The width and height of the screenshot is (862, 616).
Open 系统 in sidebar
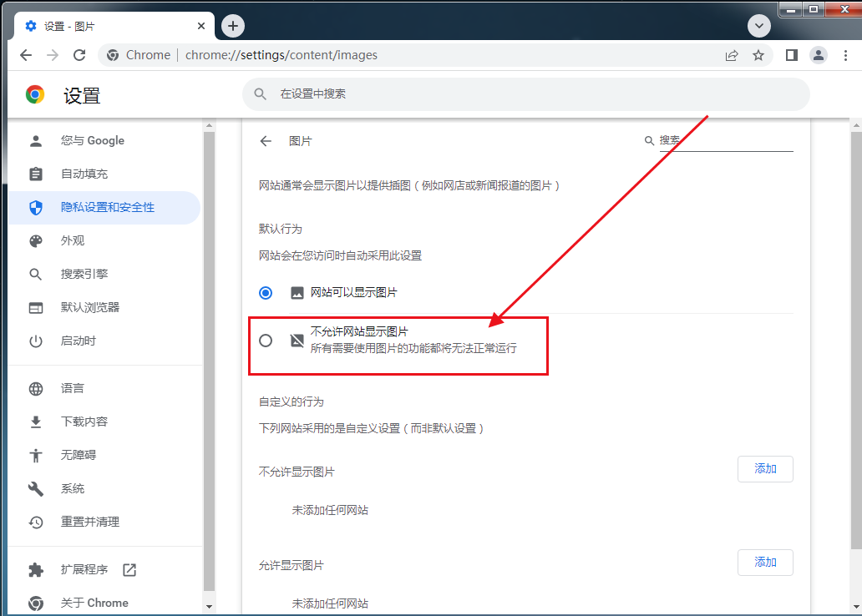pos(104,488)
